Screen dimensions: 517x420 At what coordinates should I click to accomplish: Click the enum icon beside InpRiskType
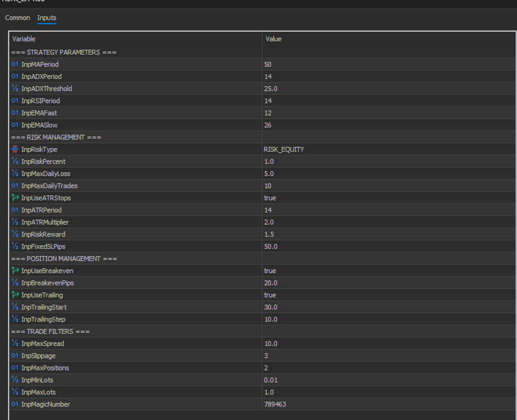[x=15, y=149]
